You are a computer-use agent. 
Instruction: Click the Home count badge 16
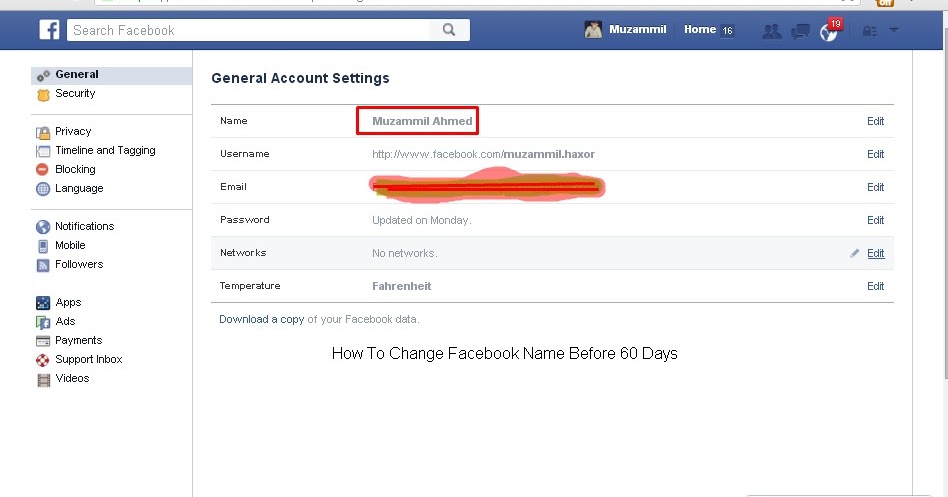coord(727,30)
